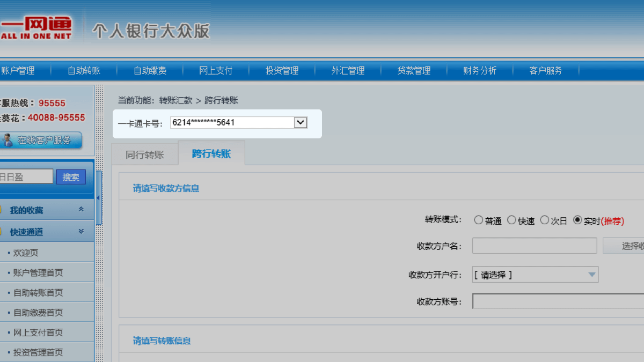Click the 收款方户名 input field
The image size is (644, 362).
coord(535,246)
